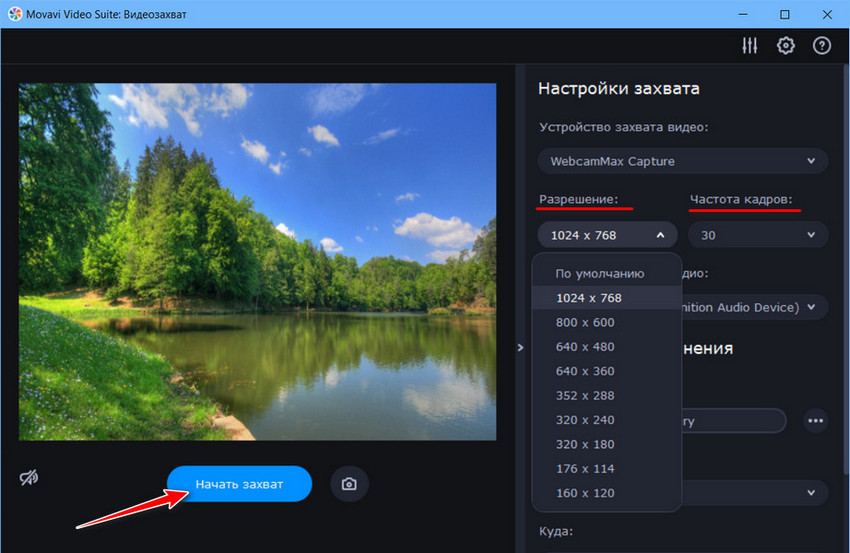Open the frame rate dropdown showing 30

coord(758,235)
